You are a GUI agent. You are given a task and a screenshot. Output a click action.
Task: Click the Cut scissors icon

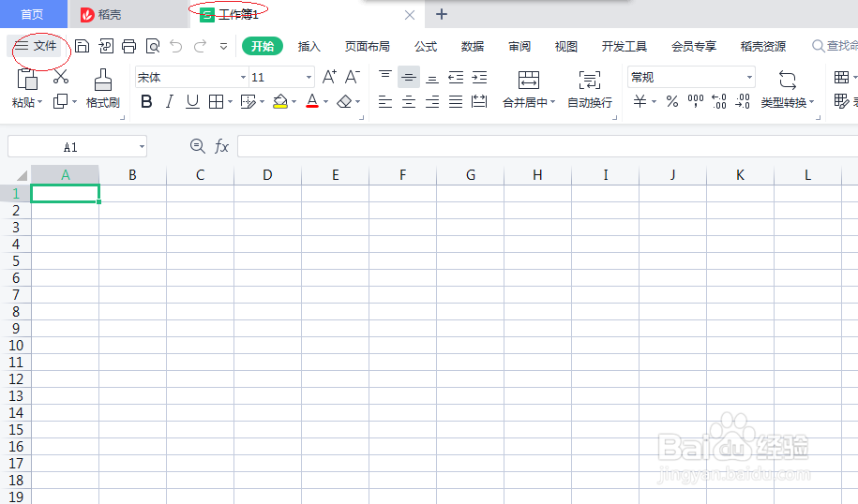tap(61, 77)
